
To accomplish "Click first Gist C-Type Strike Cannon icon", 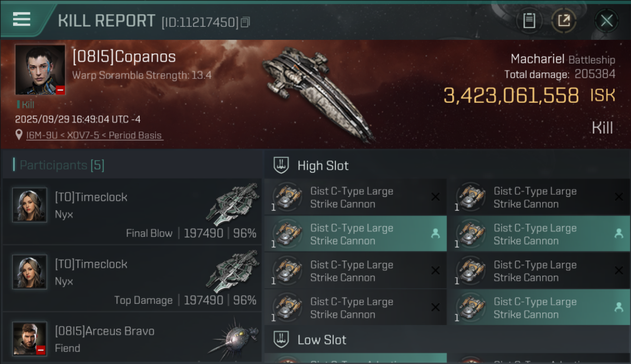I will (287, 197).
